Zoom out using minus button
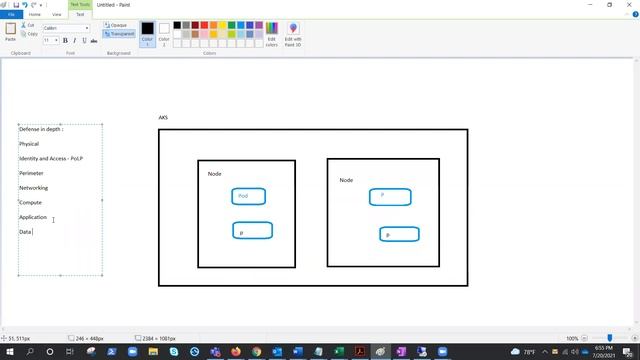This screenshot has height=360, width=640. [x=584, y=338]
